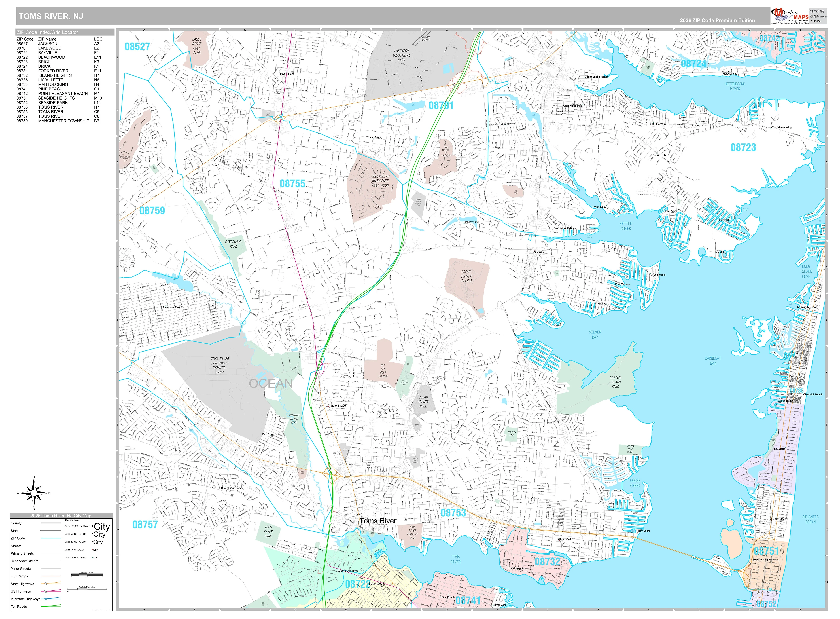Click the LONG ISLAND COVE label
The width and height of the screenshot is (840, 619).
coord(806,271)
